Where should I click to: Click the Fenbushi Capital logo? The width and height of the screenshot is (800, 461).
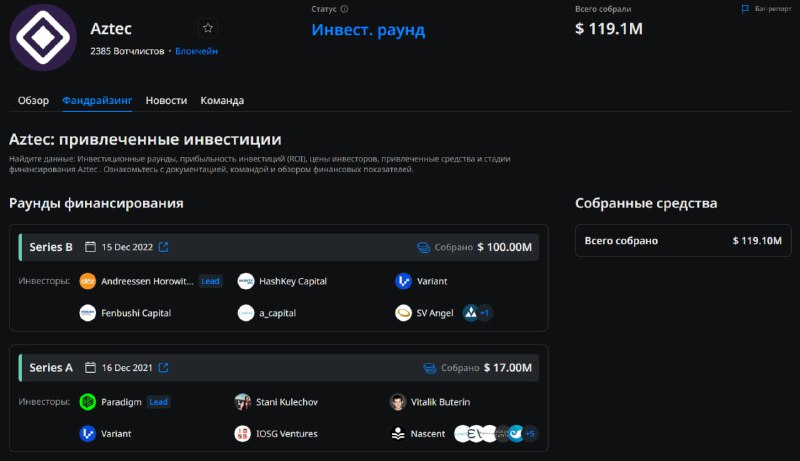(x=88, y=313)
